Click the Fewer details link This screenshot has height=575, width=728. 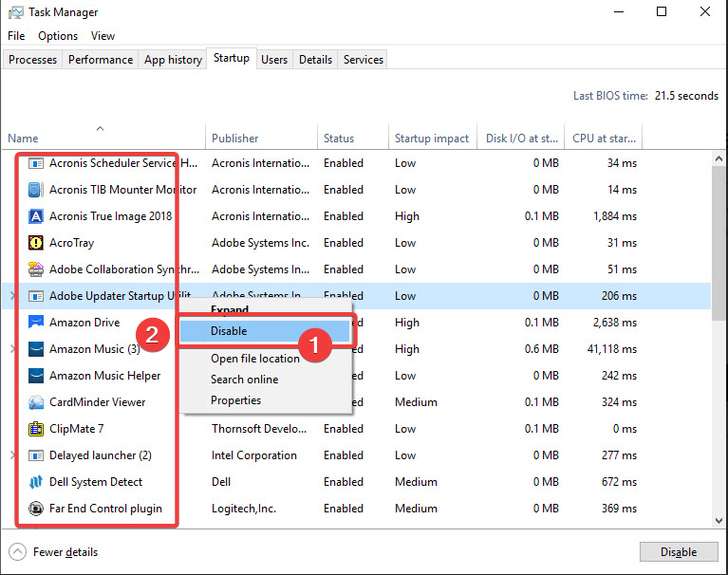click(x=65, y=552)
